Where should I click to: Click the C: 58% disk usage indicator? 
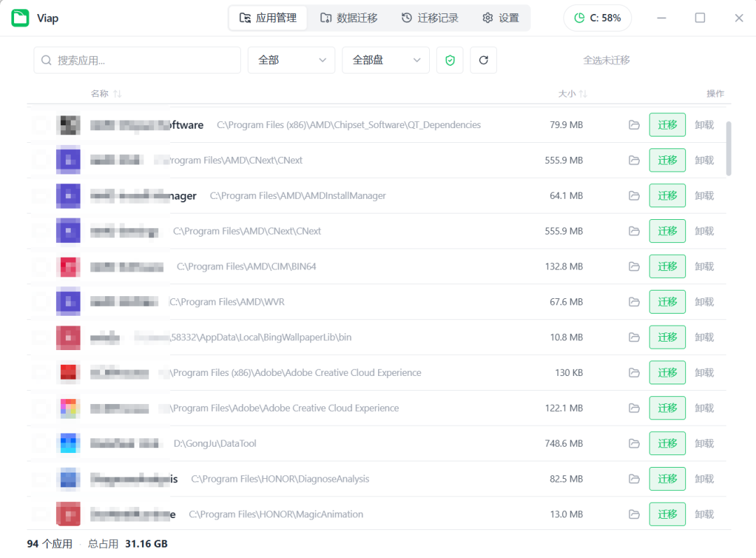597,18
